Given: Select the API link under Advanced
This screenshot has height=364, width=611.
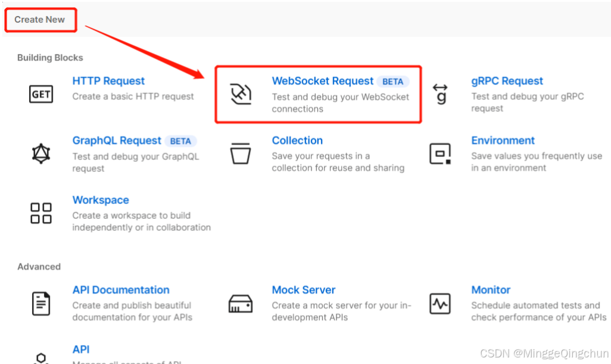Looking at the screenshot, I should (80, 350).
